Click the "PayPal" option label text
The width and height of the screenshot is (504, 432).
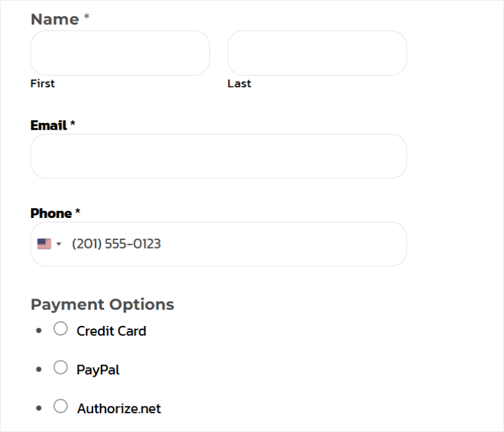[x=98, y=370]
